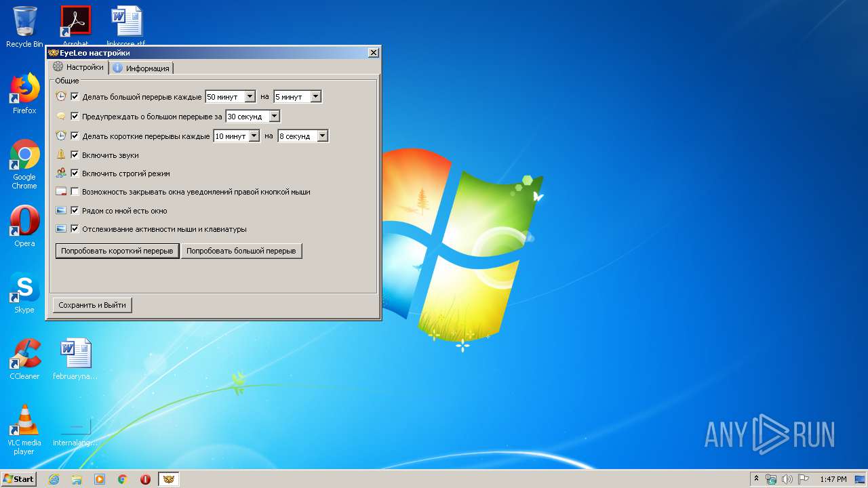
Task: Uncheck Делать большой перерыв каждые
Action: [75, 97]
